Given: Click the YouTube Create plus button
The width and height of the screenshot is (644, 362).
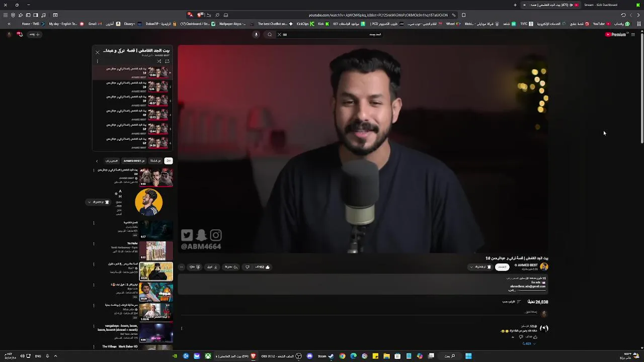Looking at the screenshot, I should (34, 34).
